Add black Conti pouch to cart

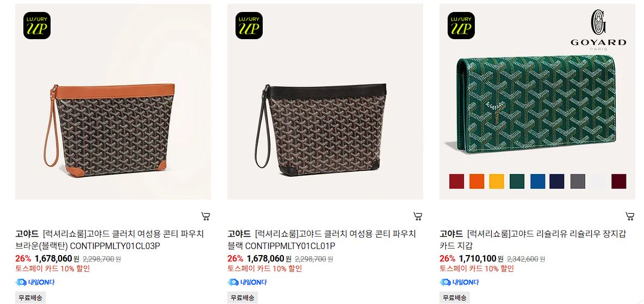pyautogui.click(x=418, y=216)
